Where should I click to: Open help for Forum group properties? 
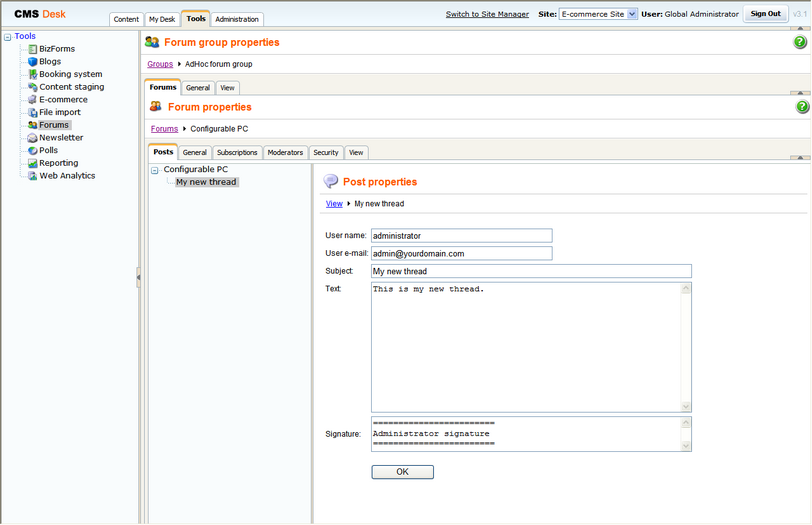click(800, 42)
